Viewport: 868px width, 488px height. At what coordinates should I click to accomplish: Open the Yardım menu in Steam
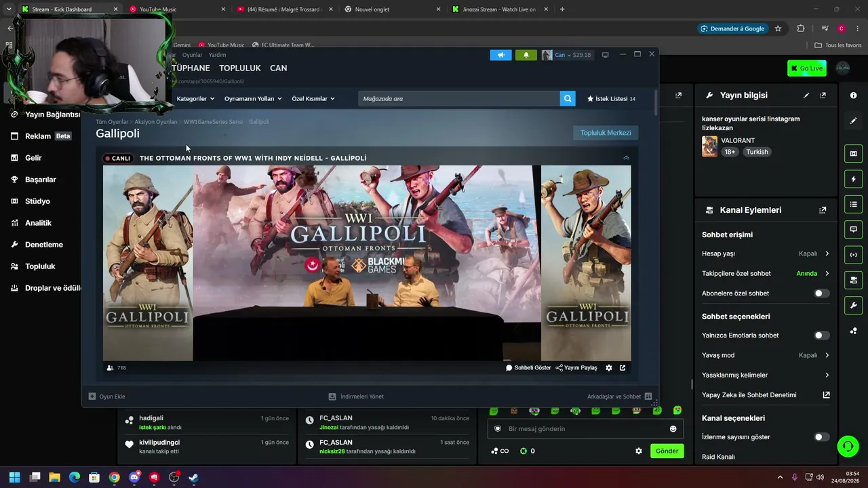click(217, 55)
